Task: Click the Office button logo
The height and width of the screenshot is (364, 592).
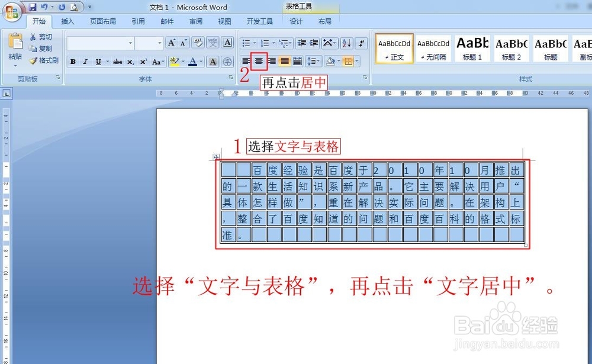Action: [x=12, y=12]
